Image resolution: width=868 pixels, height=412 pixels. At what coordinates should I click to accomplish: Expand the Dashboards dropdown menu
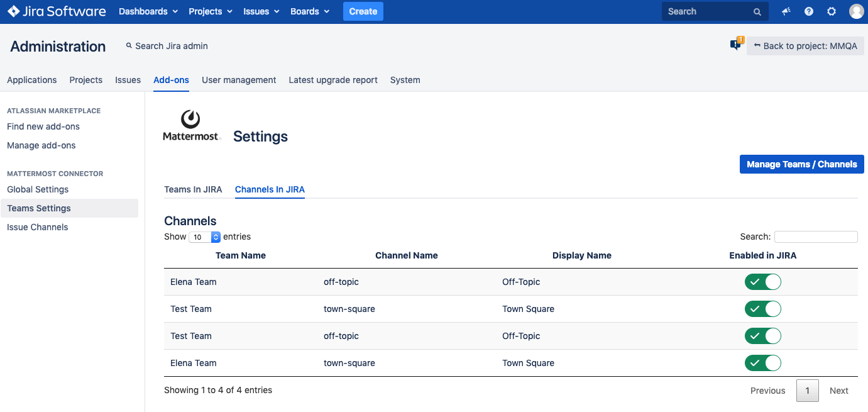(x=148, y=11)
